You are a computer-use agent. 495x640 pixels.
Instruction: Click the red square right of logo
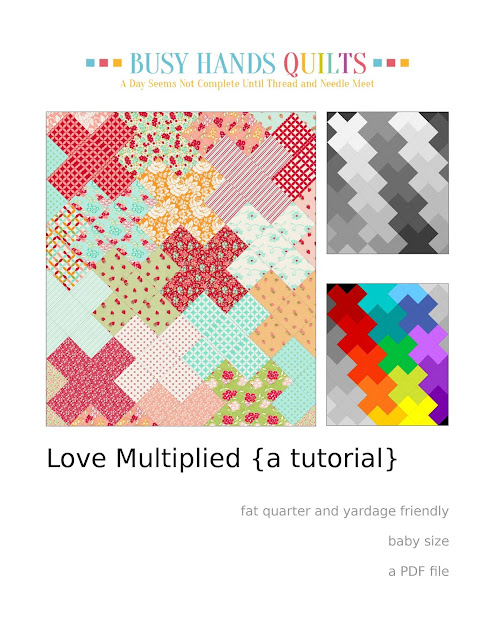tap(391, 63)
